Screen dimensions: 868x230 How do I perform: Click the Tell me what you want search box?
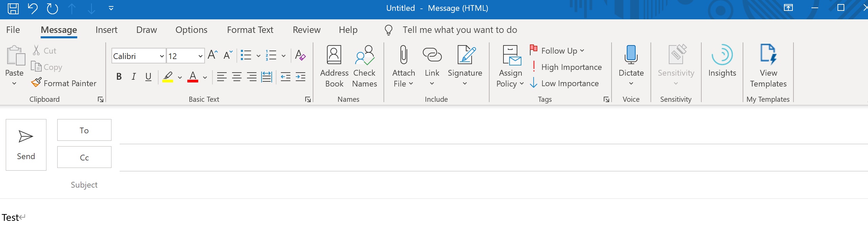(460, 30)
